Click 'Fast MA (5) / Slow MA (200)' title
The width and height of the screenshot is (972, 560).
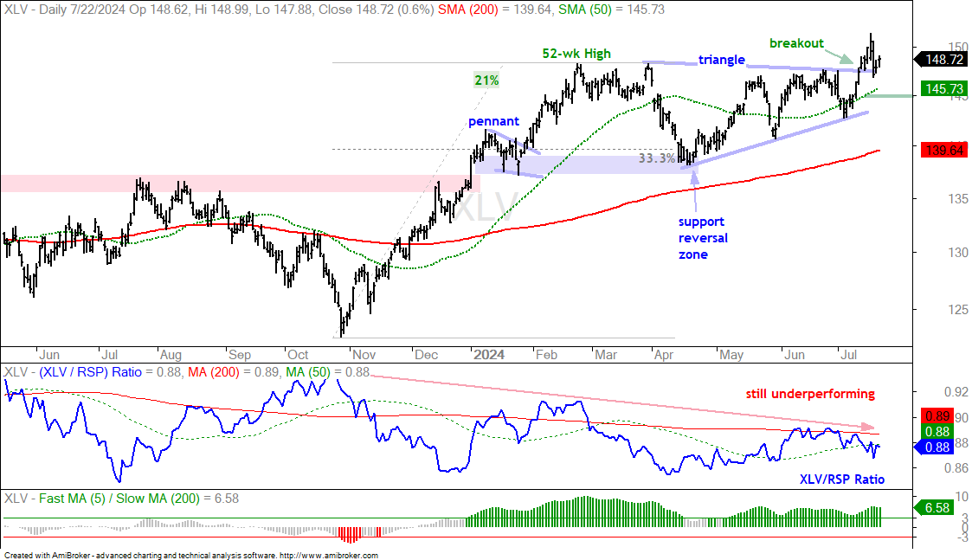(x=119, y=498)
